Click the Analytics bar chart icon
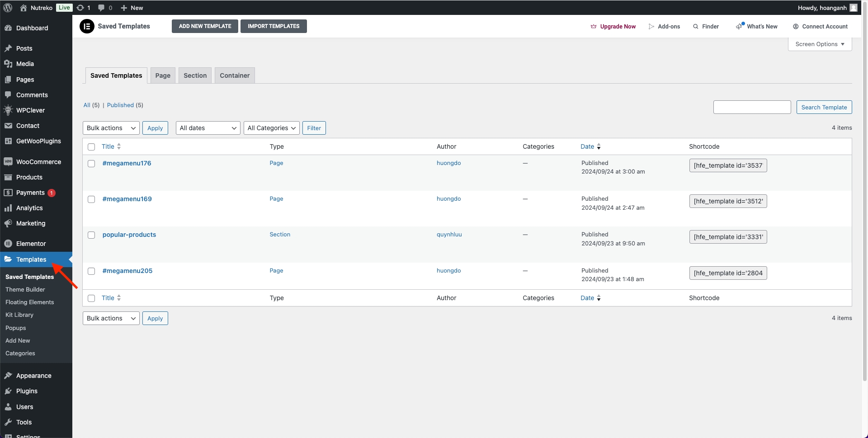 point(8,208)
